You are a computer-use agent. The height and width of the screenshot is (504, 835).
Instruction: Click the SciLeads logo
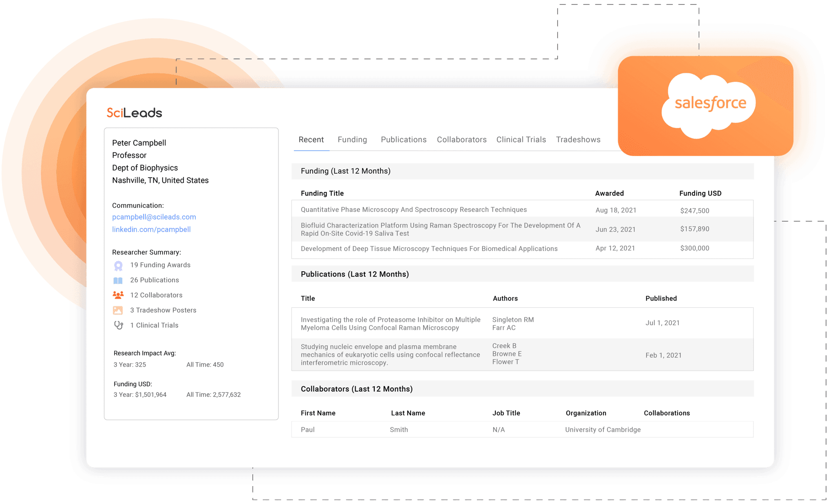tap(134, 113)
